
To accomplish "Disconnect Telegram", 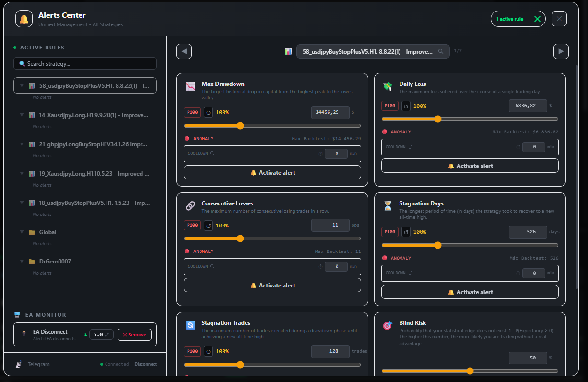I will coord(145,364).
